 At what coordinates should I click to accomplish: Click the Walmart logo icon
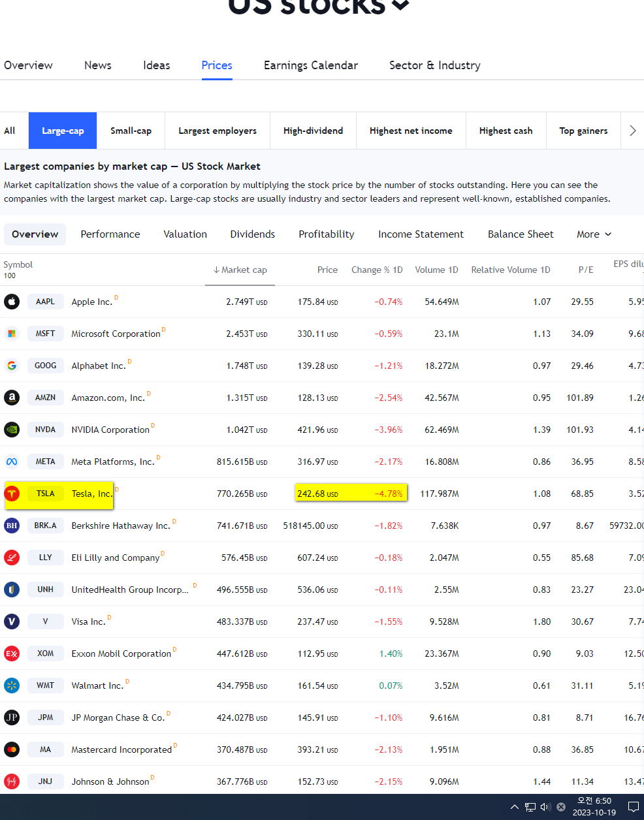12,686
